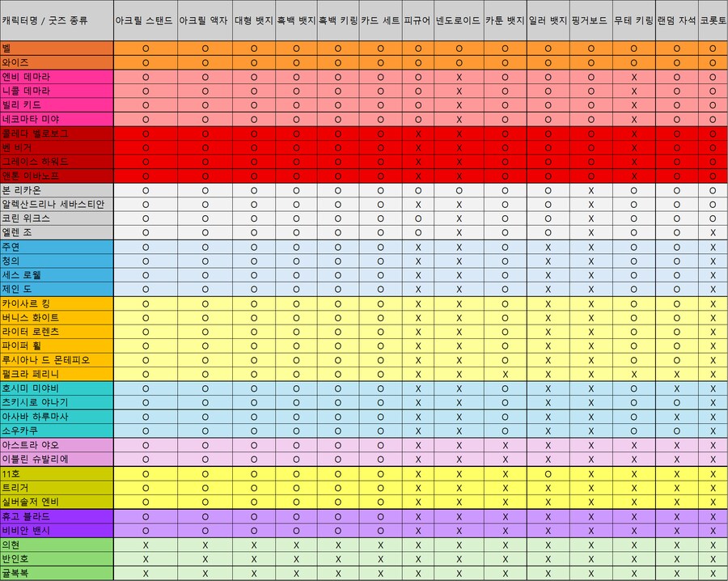The width and height of the screenshot is (728, 581).
Task: Select the 벤 비거 name cell
Action: click(x=57, y=148)
